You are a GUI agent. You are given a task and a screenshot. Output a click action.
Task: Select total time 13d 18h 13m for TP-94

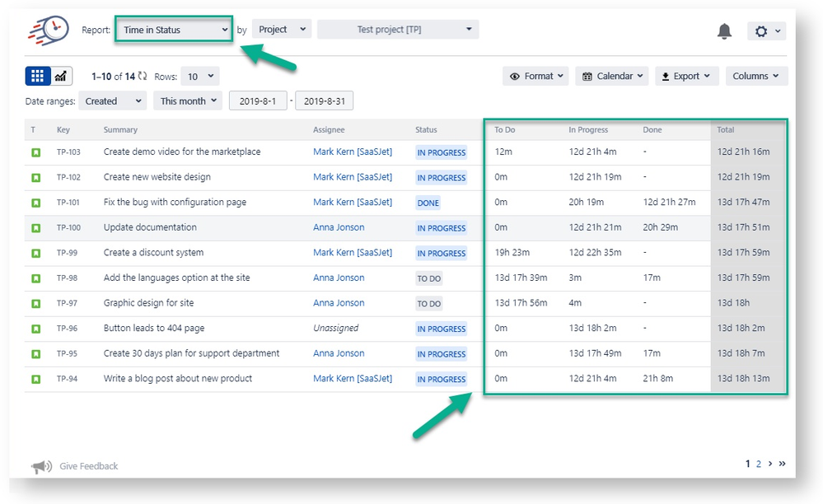point(744,378)
